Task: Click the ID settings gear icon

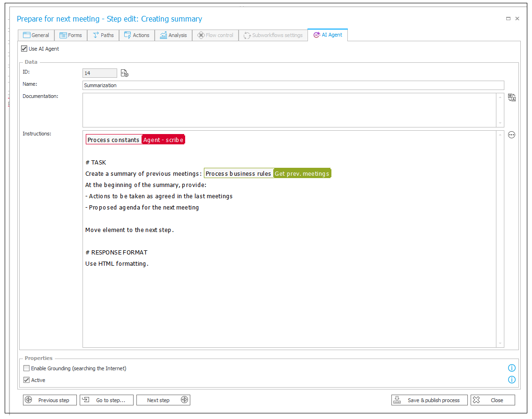Action: tap(125, 73)
